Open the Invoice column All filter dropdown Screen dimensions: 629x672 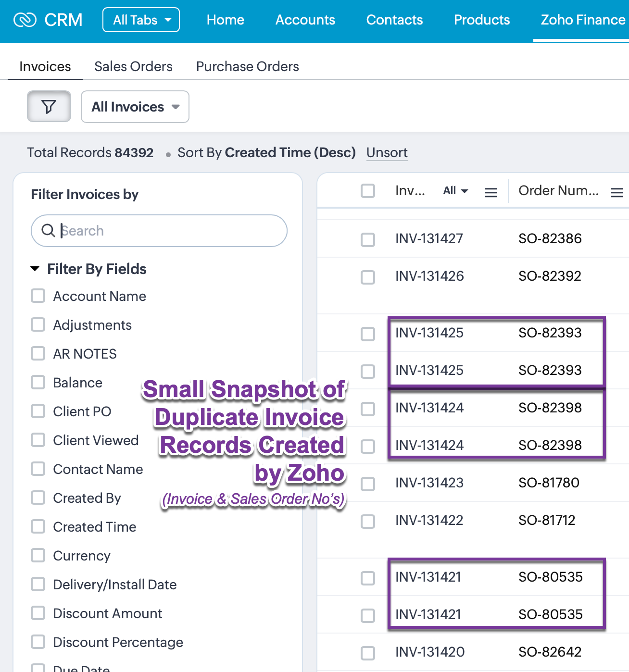point(455,191)
